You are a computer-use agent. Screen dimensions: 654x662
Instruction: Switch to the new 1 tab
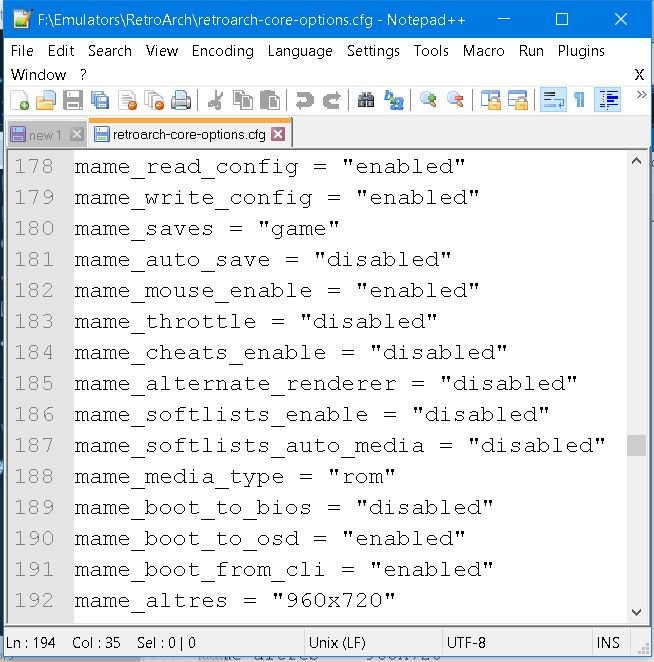tap(45, 135)
